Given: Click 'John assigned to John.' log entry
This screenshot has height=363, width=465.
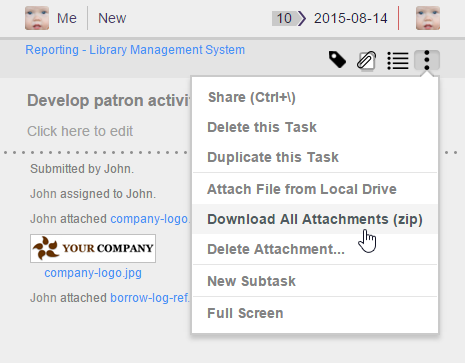Looking at the screenshot, I should click(x=93, y=194).
